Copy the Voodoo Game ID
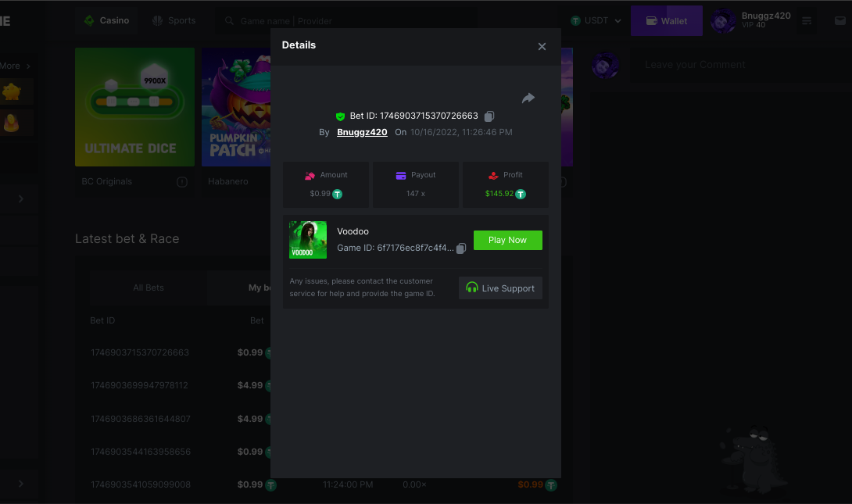Viewport: 852px width, 504px height. [x=461, y=248]
